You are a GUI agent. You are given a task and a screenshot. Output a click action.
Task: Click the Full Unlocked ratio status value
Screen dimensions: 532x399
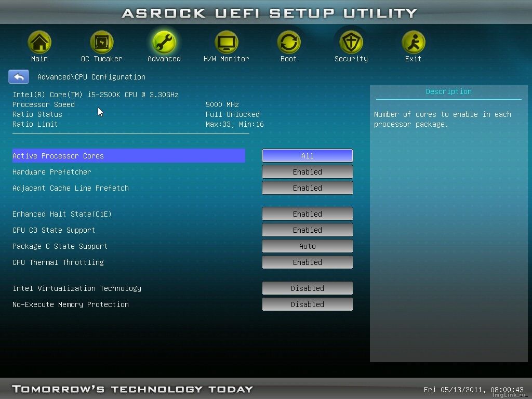[x=232, y=114]
